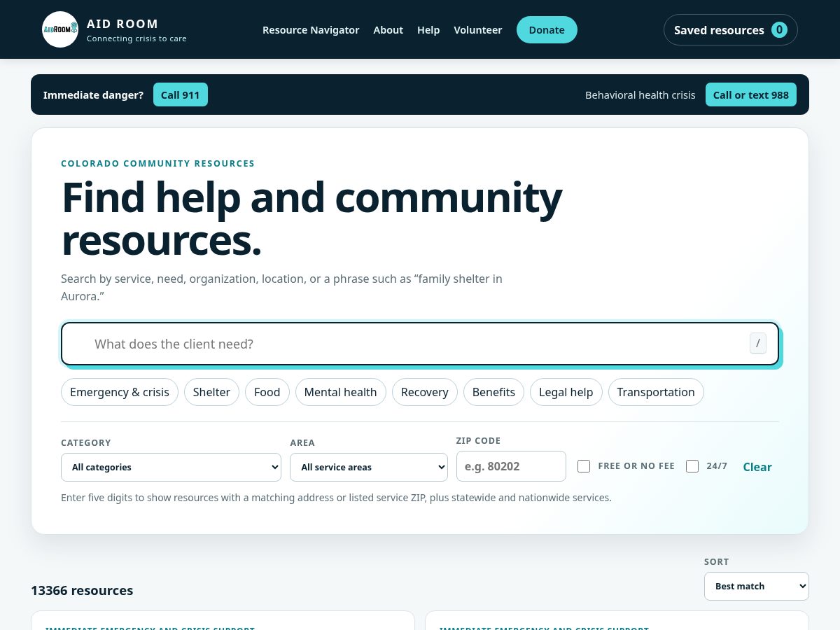Select the Transportation filter chip
This screenshot has width=840, height=630.
pos(656,392)
